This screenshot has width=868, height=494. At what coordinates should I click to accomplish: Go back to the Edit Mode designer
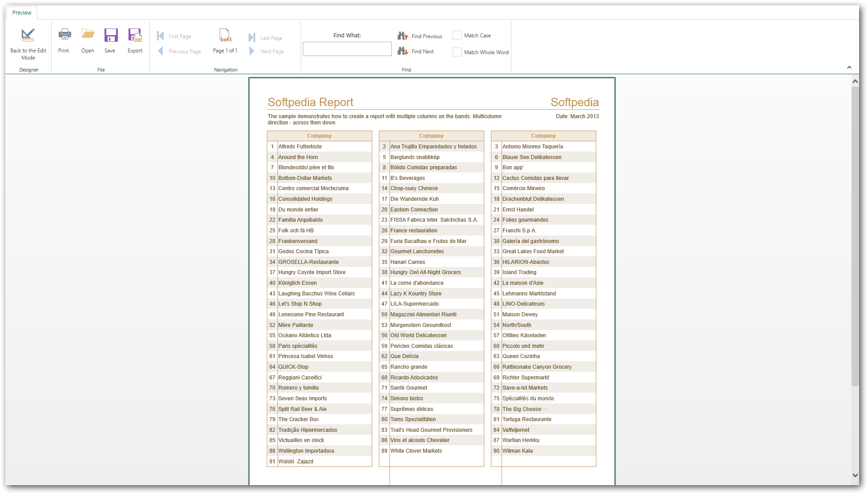(28, 44)
